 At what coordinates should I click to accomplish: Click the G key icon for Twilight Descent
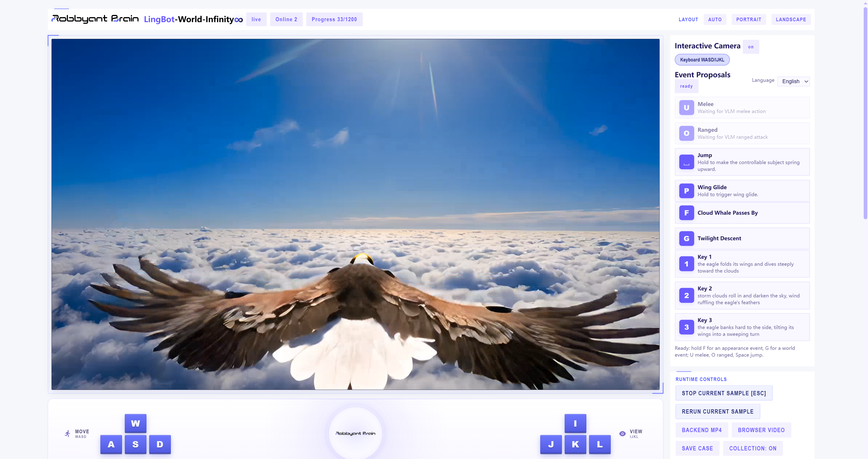tap(686, 238)
